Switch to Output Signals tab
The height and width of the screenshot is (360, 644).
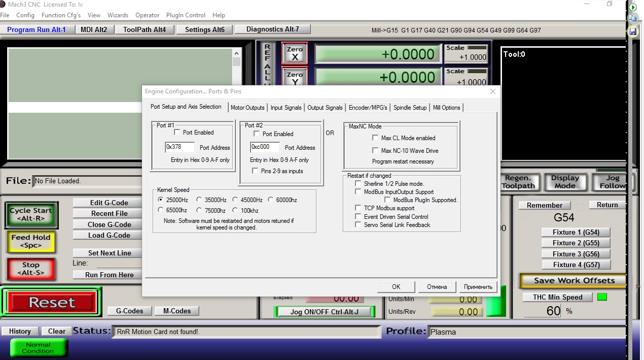325,107
